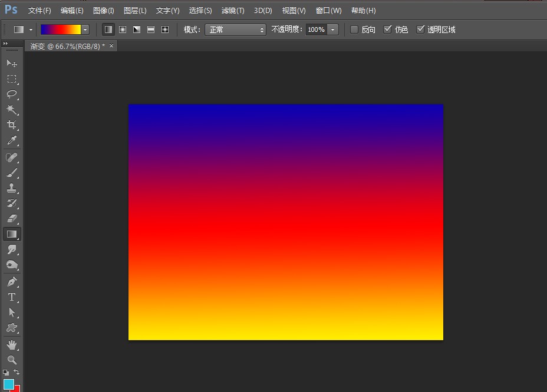This screenshot has width=547, height=392.
Task: Select the Rectangular Marquee tool
Action: coord(12,78)
